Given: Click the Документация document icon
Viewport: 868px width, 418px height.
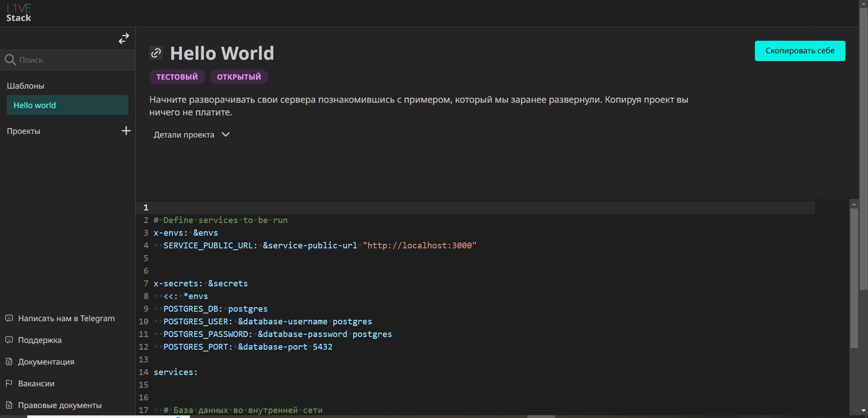Looking at the screenshot, I should (9, 362).
